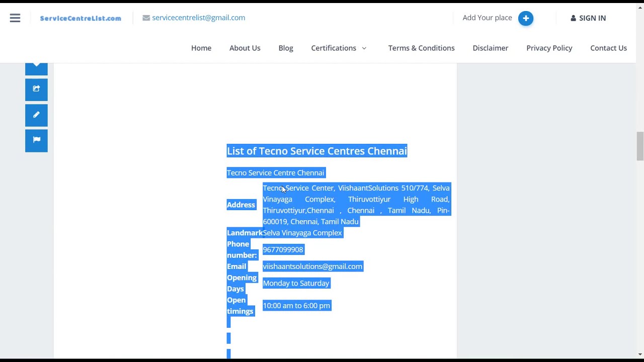Click the flag report icon in sidebar
Viewport: 644px width, 362px height.
pyautogui.click(x=36, y=140)
